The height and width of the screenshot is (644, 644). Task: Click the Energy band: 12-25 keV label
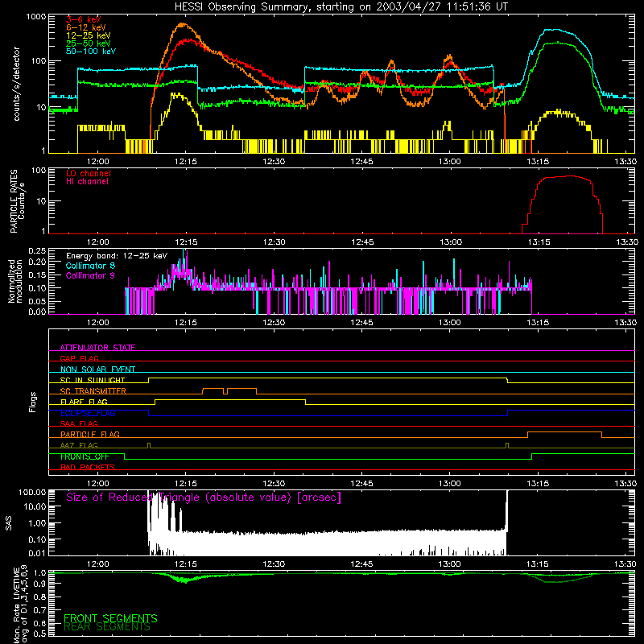[117, 256]
